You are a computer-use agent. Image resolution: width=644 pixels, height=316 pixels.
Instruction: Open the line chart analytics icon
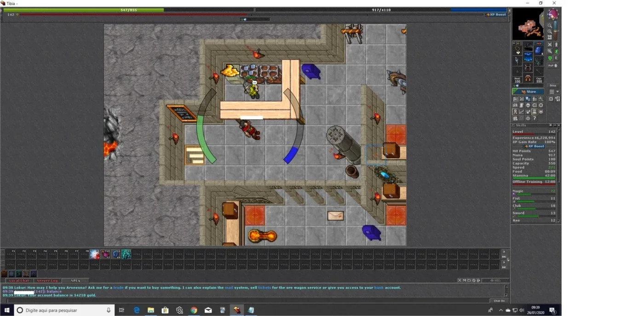[521, 111]
